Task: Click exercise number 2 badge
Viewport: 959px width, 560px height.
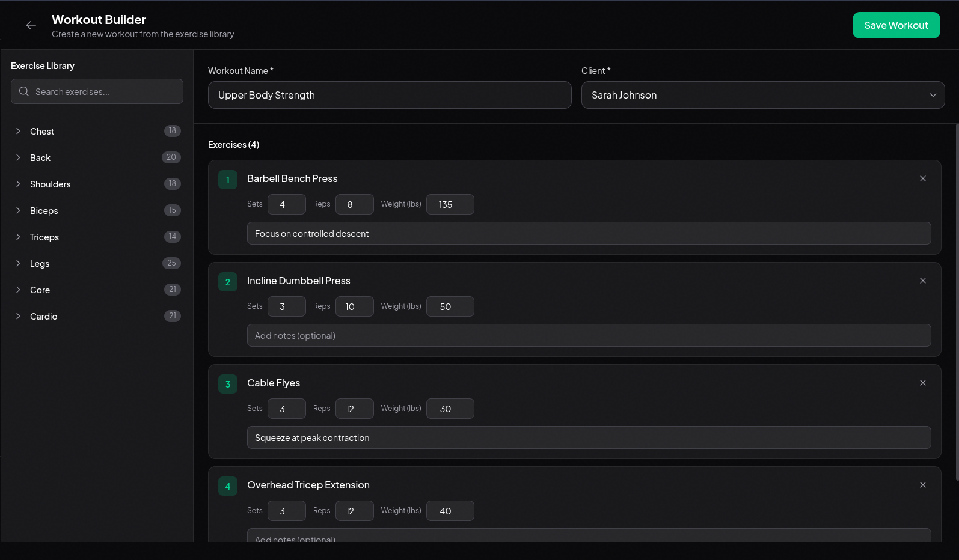Action: [x=228, y=282]
